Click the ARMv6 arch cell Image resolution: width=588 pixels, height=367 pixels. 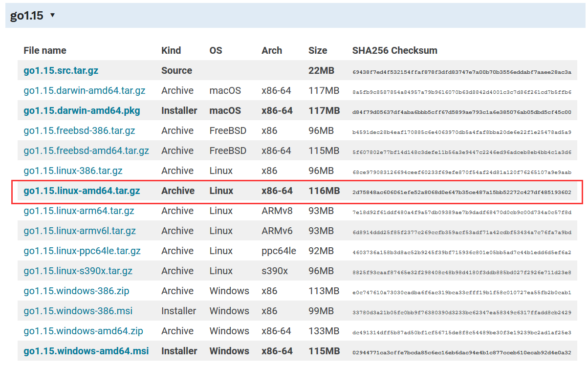point(277,231)
